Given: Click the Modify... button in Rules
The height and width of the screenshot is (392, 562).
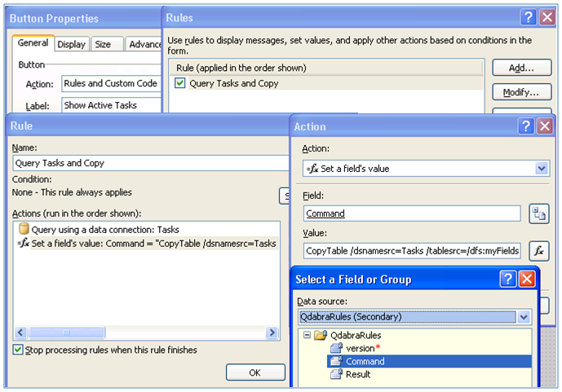Looking at the screenshot, I should click(521, 92).
